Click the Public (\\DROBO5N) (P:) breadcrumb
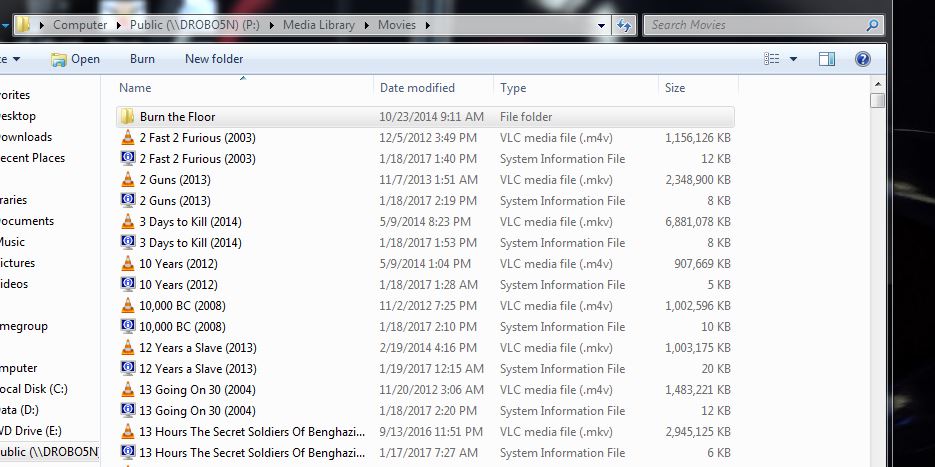 coord(194,25)
